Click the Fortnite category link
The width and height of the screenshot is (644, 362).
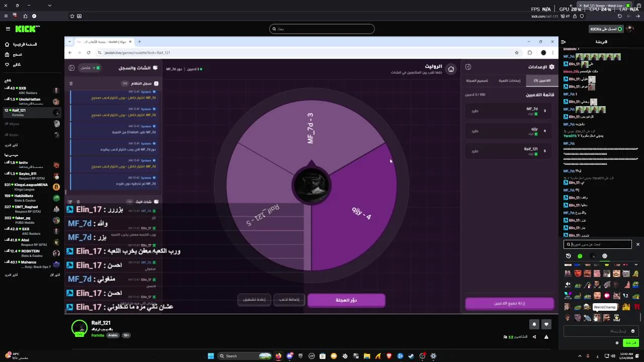[x=98, y=335]
